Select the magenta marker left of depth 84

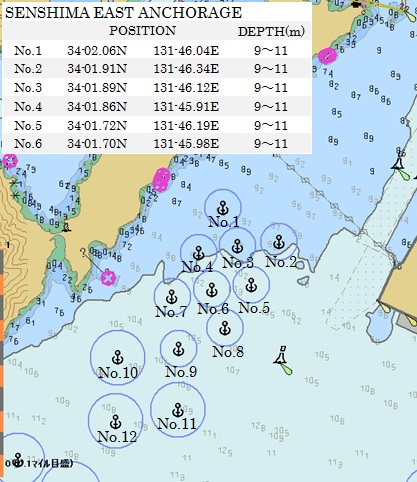pos(162,180)
